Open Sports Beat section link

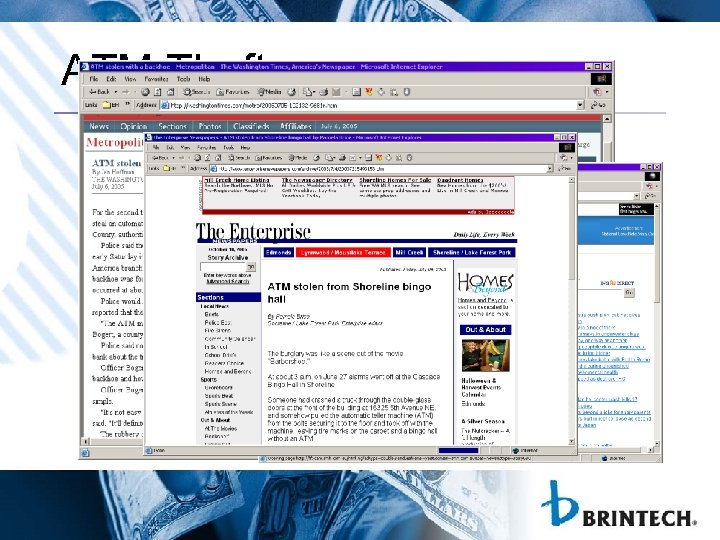tap(219, 396)
